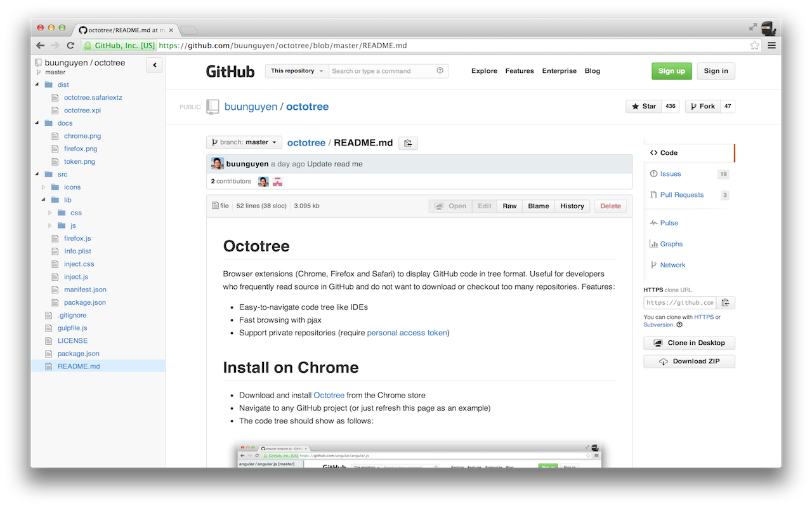The height and width of the screenshot is (508, 812).
Task: Click the red Delete button
Action: 610,206
